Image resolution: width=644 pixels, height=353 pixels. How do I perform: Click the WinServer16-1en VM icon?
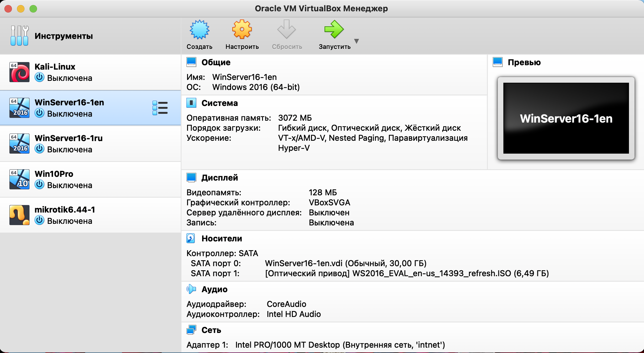[19, 108]
